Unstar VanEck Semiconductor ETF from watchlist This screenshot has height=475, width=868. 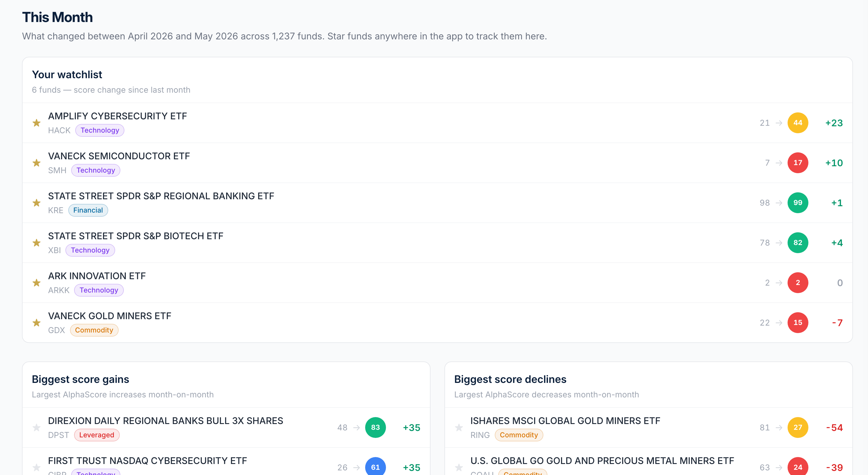click(x=36, y=163)
